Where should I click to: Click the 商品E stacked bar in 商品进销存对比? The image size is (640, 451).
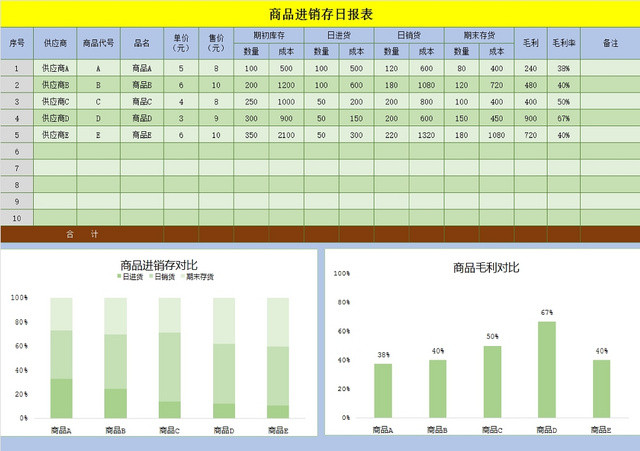[278, 358]
